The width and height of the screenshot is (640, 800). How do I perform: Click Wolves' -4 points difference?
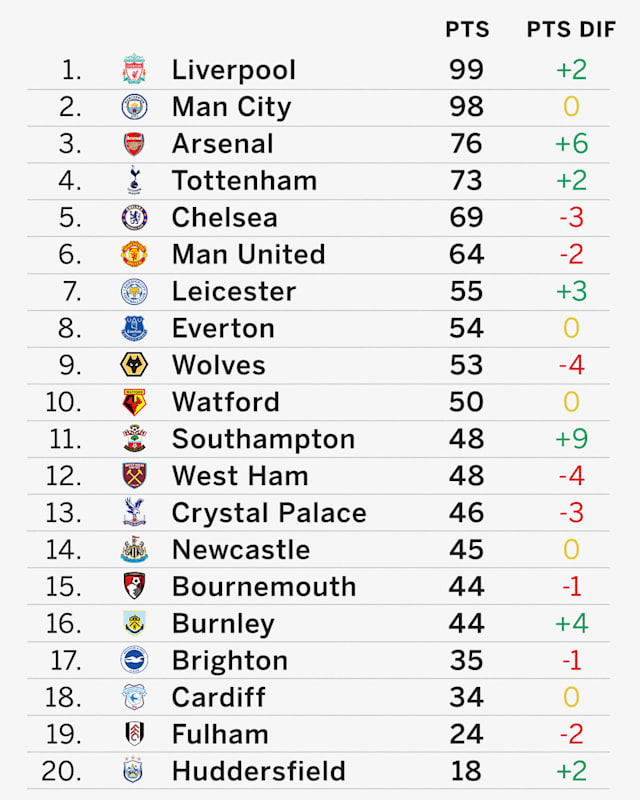[x=571, y=365]
